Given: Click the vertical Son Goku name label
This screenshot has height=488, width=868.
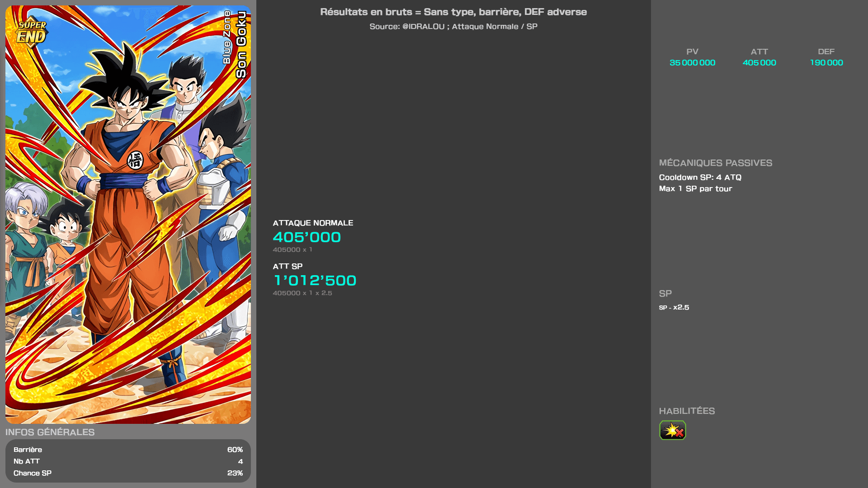Looking at the screenshot, I should (241, 44).
